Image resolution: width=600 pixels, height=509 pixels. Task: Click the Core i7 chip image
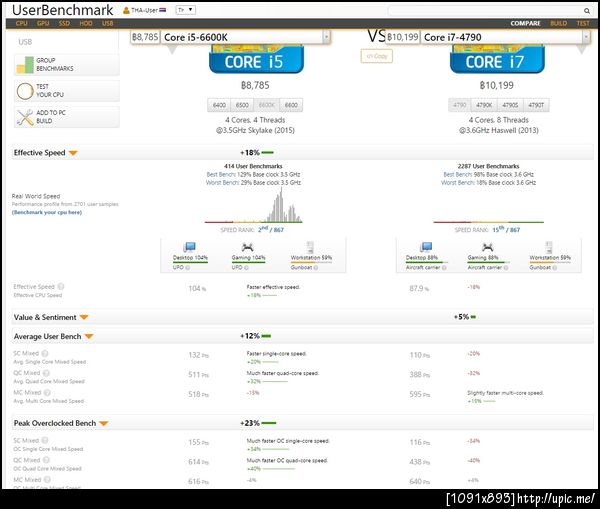click(x=497, y=59)
